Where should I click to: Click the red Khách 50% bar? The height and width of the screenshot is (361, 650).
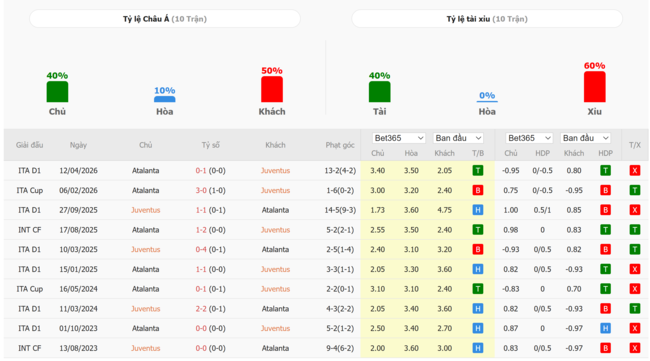(272, 89)
